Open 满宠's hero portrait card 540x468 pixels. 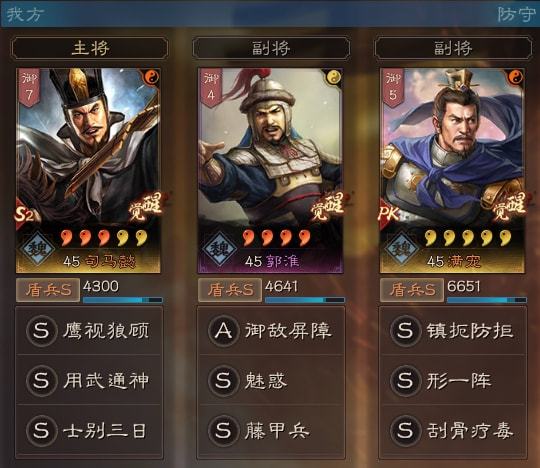[453, 170]
